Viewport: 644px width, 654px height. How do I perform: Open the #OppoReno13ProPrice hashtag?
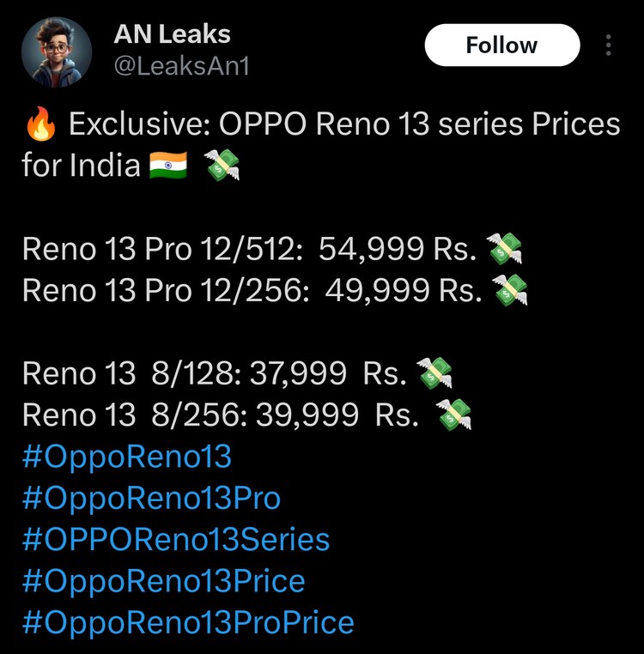click(x=188, y=623)
